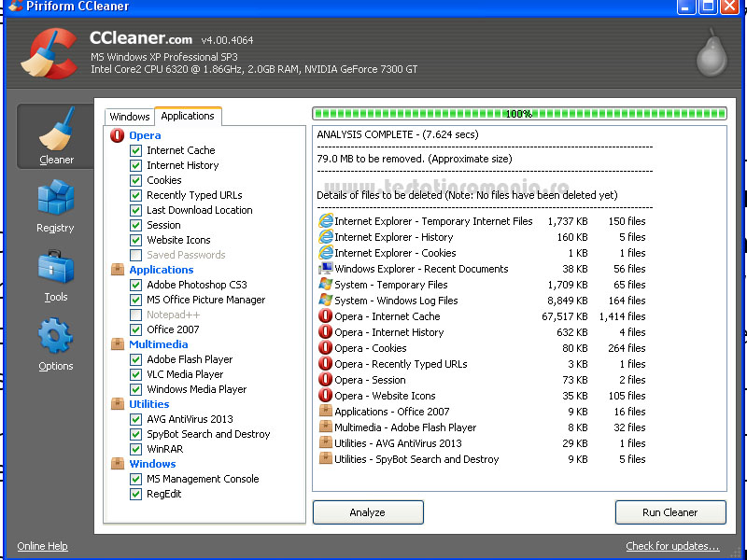
Task: Click the Run Cleaner button
Action: [x=669, y=512]
